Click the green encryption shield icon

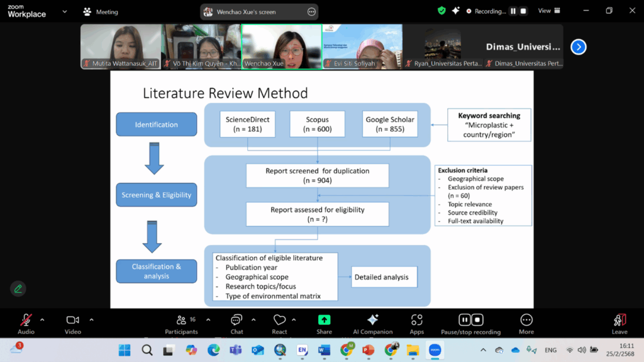[441, 11]
